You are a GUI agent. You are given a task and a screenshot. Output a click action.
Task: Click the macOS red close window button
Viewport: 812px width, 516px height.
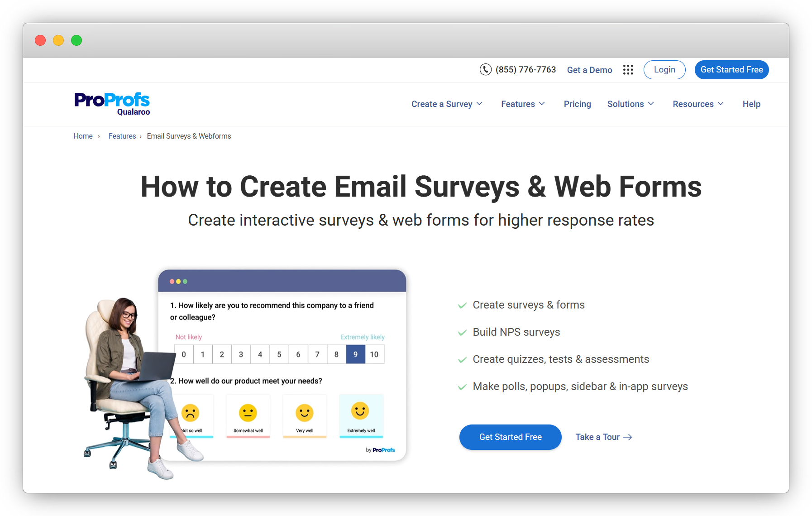(x=40, y=40)
